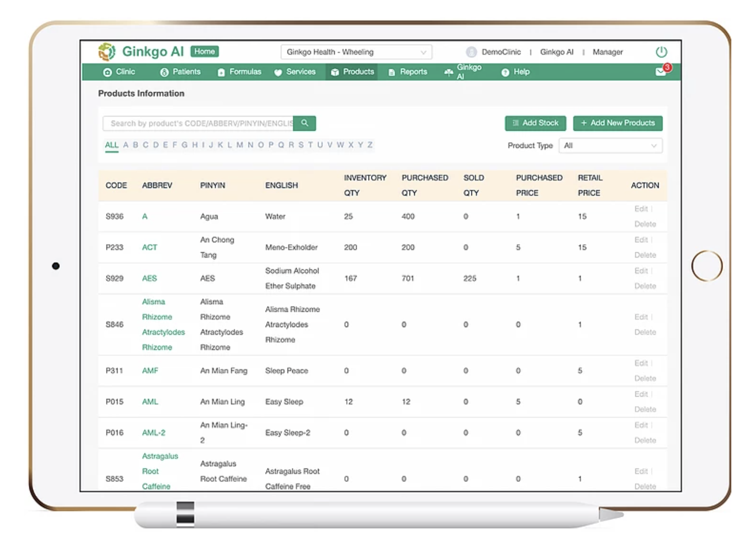Open the Ginkgo Health - Wheeling clinic dropdown
756x549 pixels.
pos(356,52)
